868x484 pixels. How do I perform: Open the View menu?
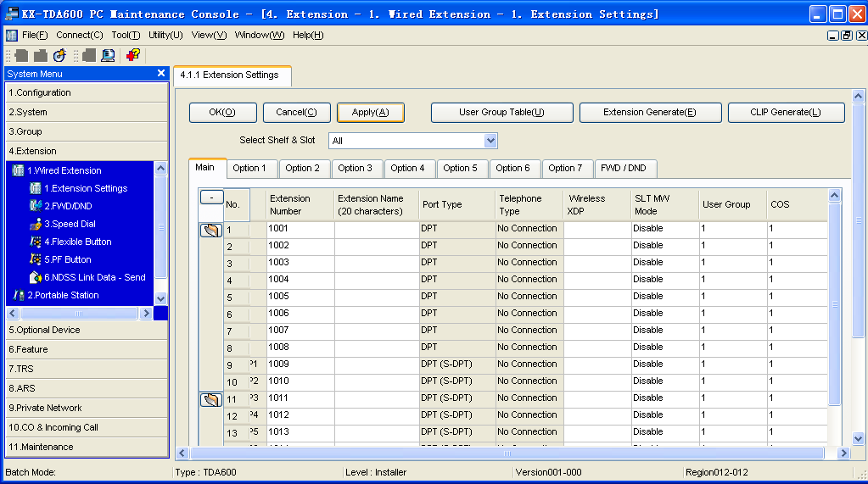tap(209, 35)
